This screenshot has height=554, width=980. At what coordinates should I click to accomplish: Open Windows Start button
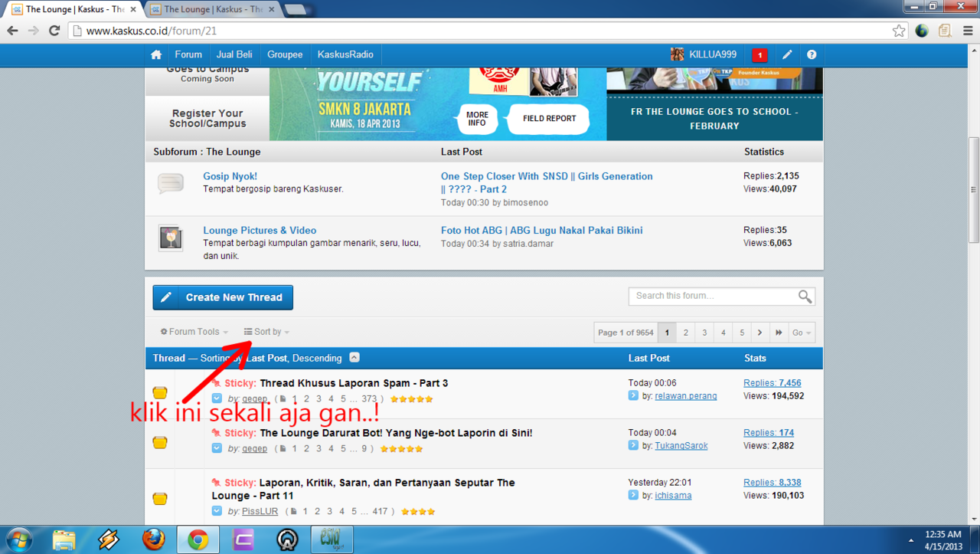[x=18, y=539]
